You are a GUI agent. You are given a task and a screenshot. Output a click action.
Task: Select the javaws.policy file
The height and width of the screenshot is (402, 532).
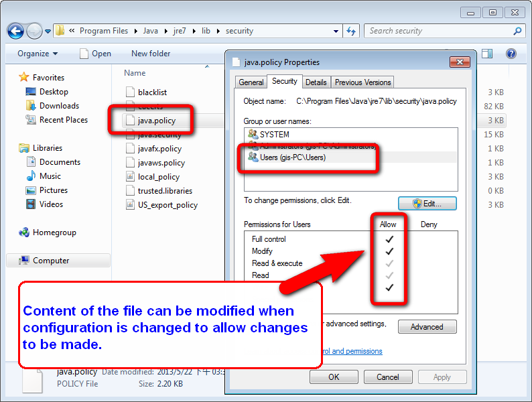(x=155, y=163)
